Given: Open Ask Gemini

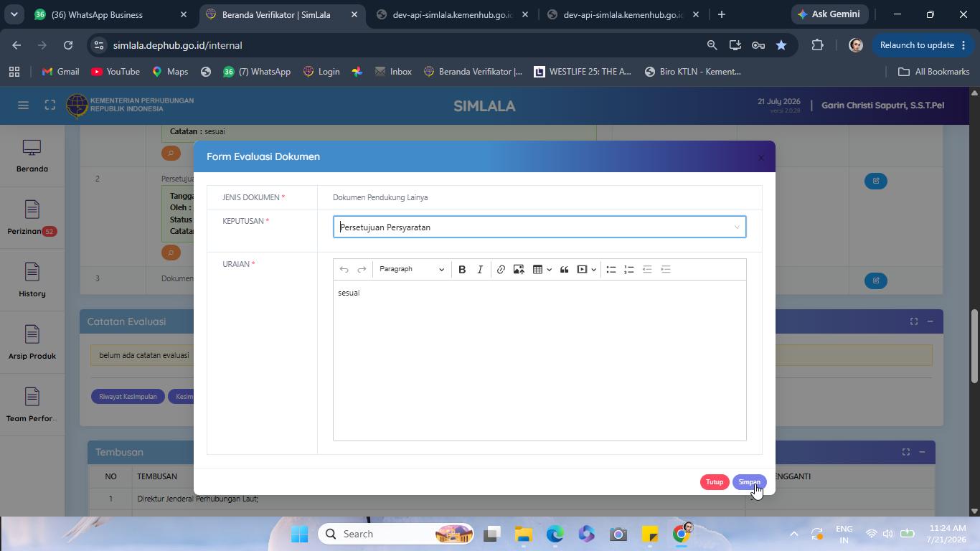Looking at the screenshot, I should click(829, 14).
